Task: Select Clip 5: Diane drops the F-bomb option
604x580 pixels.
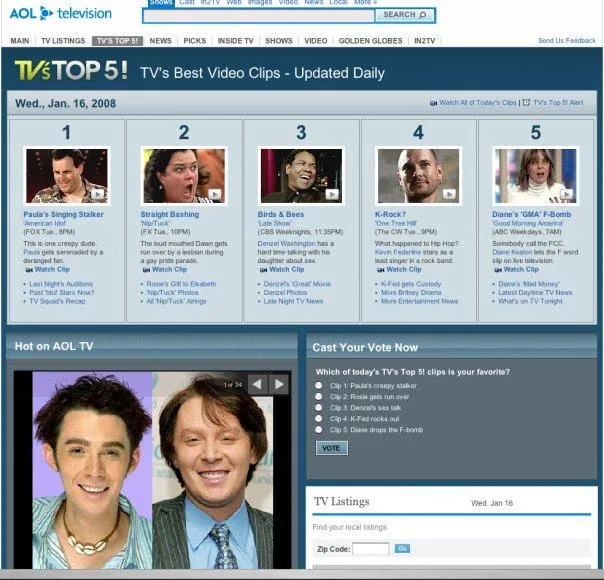Action: click(x=319, y=429)
